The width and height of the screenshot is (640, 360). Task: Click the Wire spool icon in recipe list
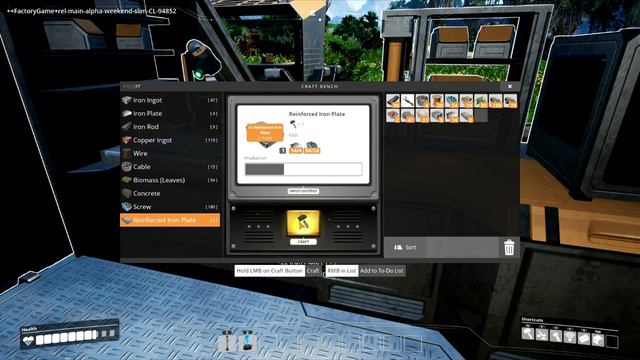(127, 153)
